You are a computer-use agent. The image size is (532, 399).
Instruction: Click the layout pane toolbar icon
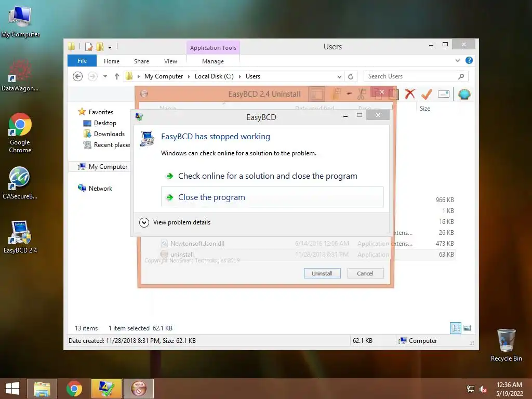(x=316, y=94)
